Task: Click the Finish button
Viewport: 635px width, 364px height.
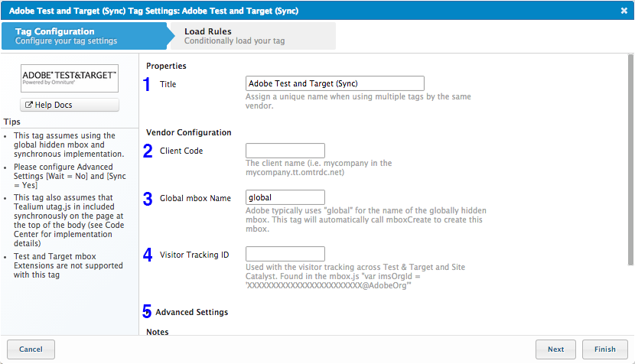Action: point(604,349)
